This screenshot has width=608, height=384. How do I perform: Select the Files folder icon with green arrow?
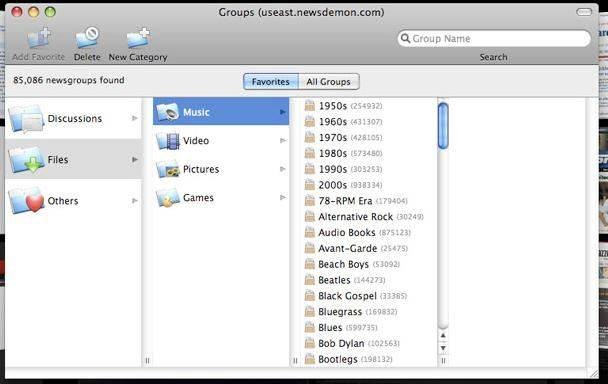point(26,159)
